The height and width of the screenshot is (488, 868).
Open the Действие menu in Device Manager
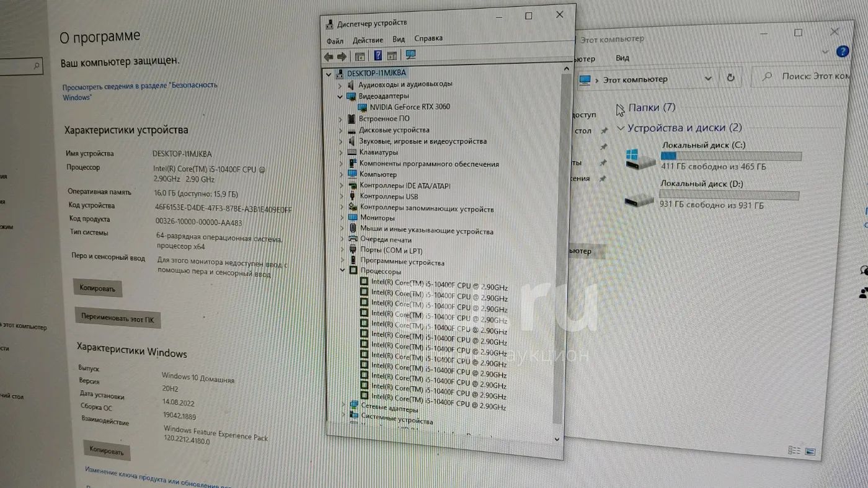point(368,40)
